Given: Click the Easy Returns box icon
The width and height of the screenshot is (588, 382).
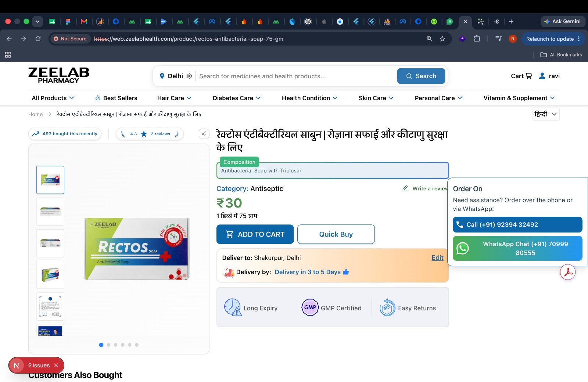Looking at the screenshot, I should [387, 307].
